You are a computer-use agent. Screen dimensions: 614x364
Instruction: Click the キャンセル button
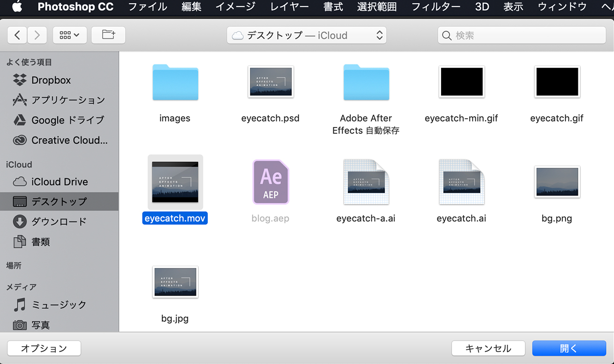coord(488,348)
